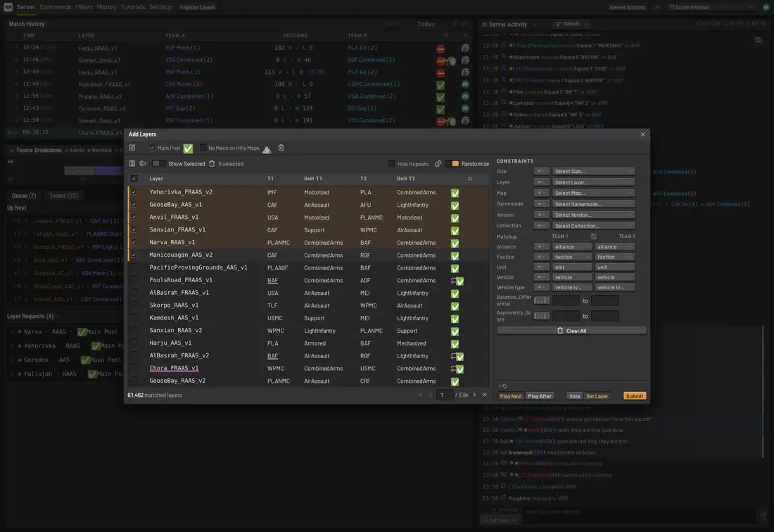Viewport: 774px width, 532px height.
Task: Swap Team 1 and Team 2 matchup
Action: point(593,236)
